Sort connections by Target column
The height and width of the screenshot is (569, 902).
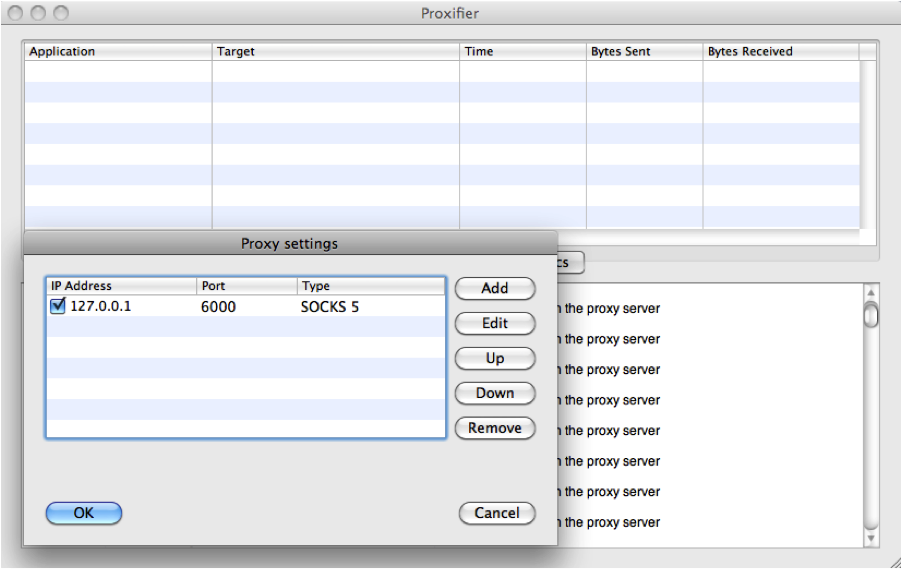click(x=336, y=52)
